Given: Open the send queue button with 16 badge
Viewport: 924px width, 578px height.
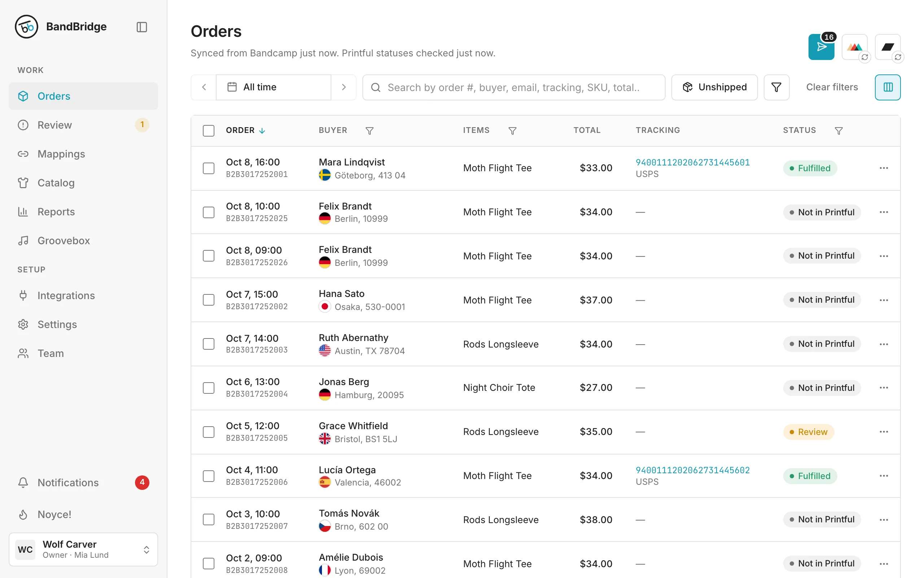Looking at the screenshot, I should pyautogui.click(x=821, y=47).
